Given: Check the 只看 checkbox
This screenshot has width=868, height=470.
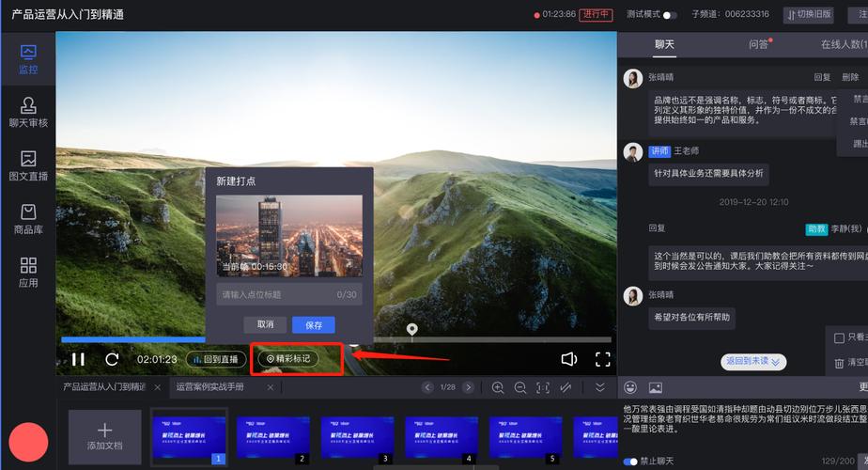Looking at the screenshot, I should pyautogui.click(x=839, y=337).
